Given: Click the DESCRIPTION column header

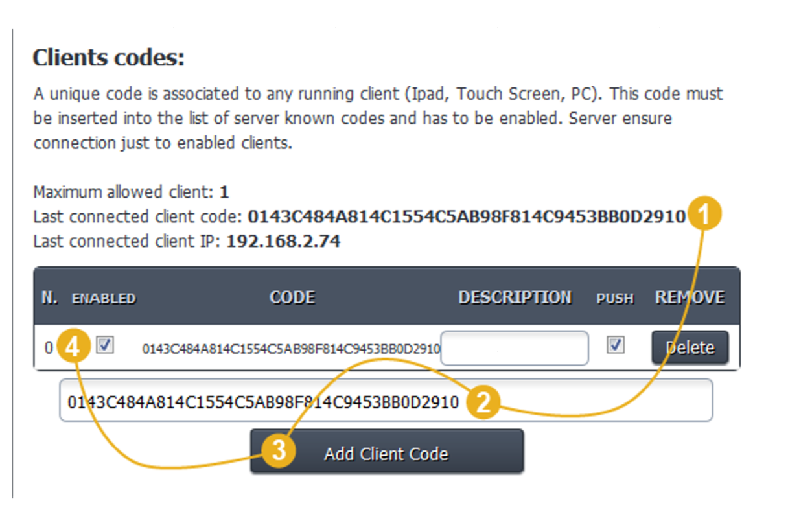Looking at the screenshot, I should click(x=515, y=297).
